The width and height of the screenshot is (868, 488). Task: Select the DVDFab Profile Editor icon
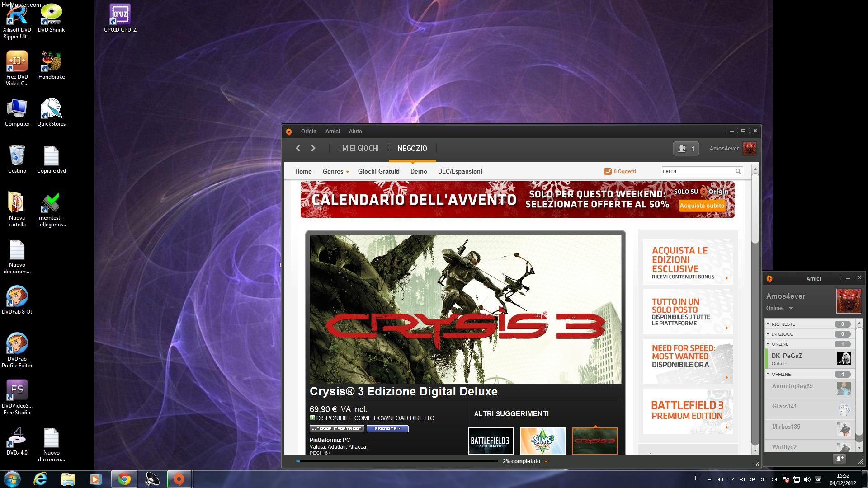[x=17, y=351]
